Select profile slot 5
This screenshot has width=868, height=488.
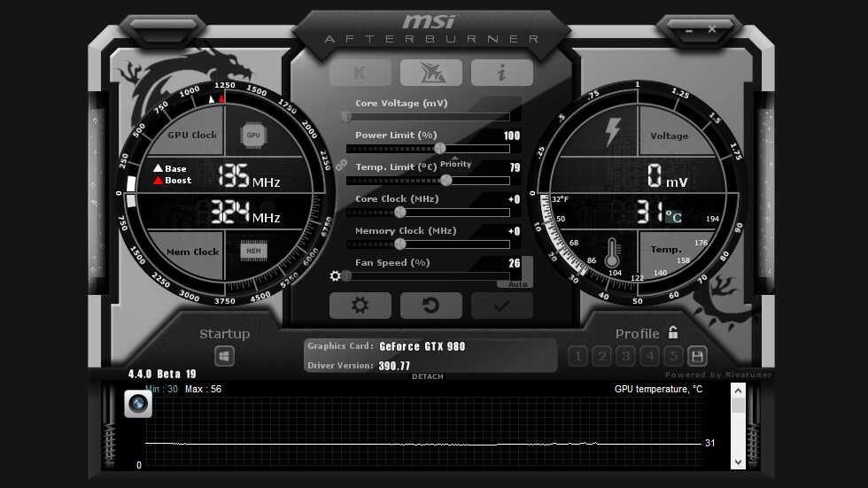[x=674, y=357]
